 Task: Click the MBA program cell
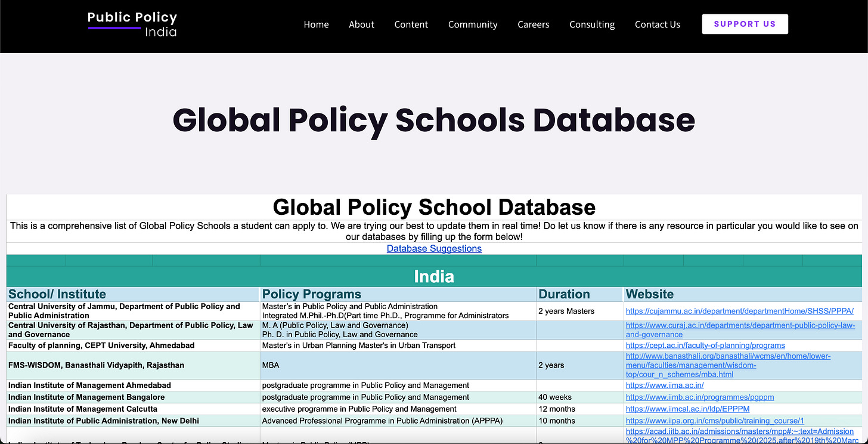pyautogui.click(x=398, y=365)
